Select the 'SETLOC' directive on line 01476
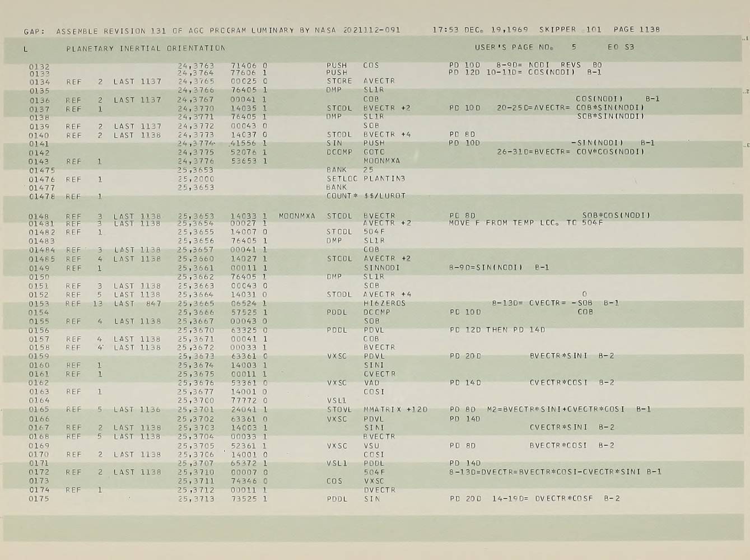750x560 pixels. (x=342, y=179)
